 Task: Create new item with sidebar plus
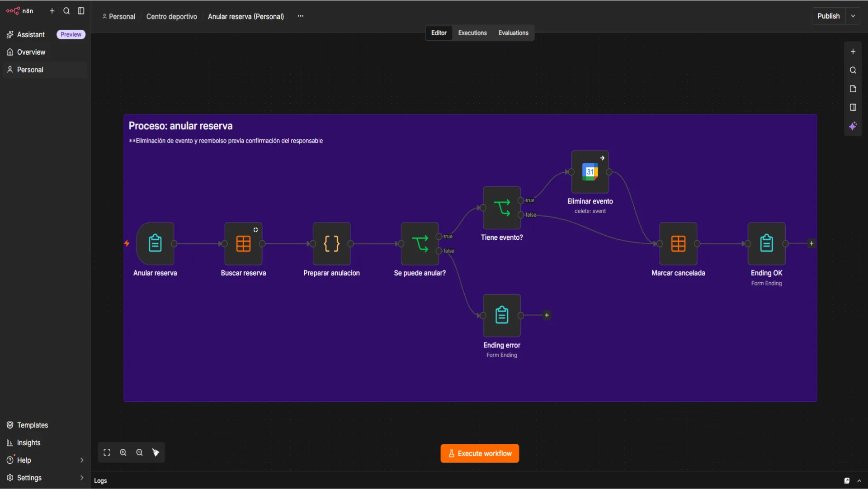tap(52, 11)
